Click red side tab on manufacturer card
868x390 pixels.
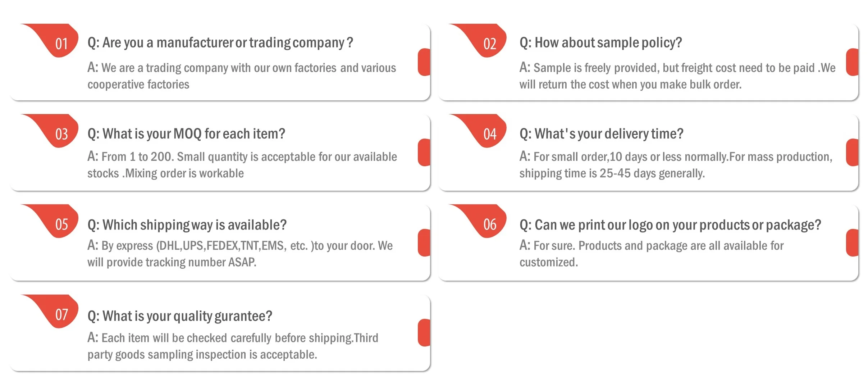point(424,62)
